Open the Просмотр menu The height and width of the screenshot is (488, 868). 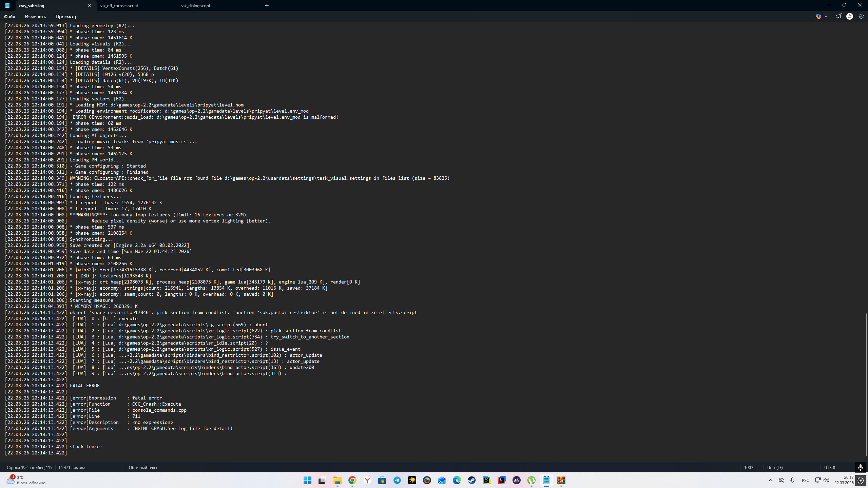point(66,17)
